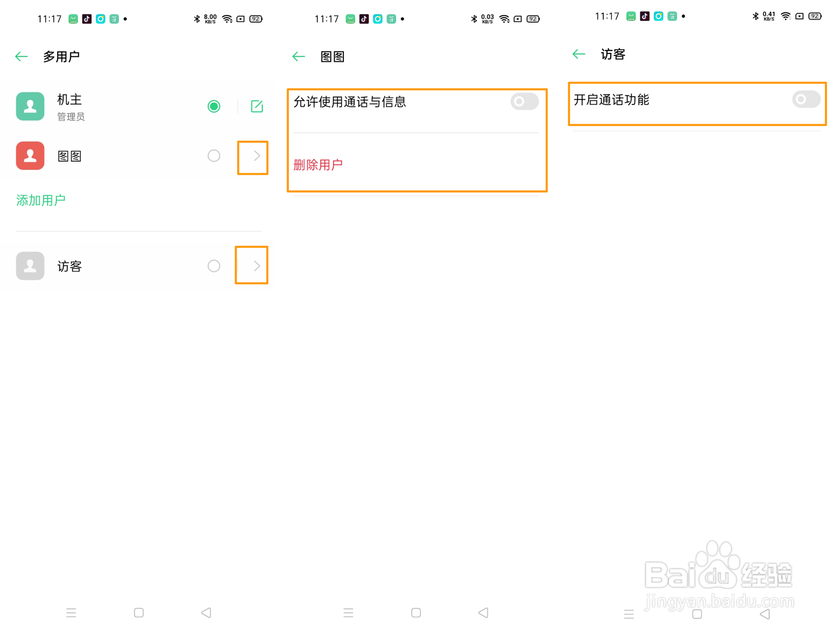
Task: Select the 机主 radio button
Action: (x=214, y=106)
